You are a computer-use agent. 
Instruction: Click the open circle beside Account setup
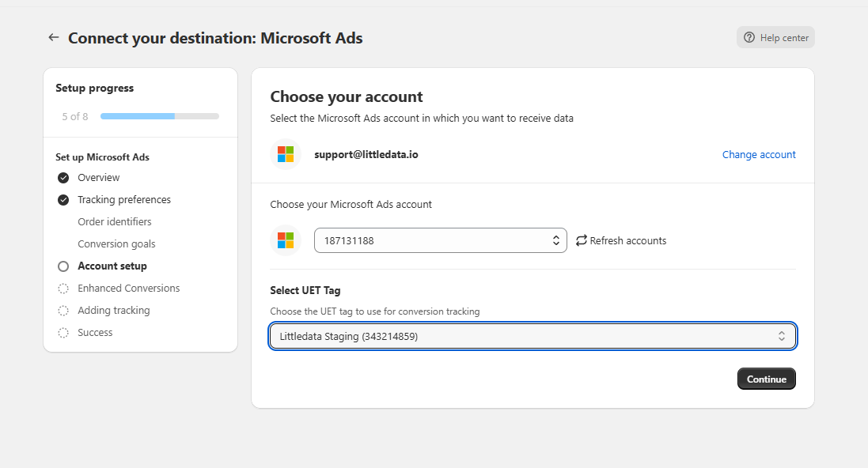pos(63,266)
